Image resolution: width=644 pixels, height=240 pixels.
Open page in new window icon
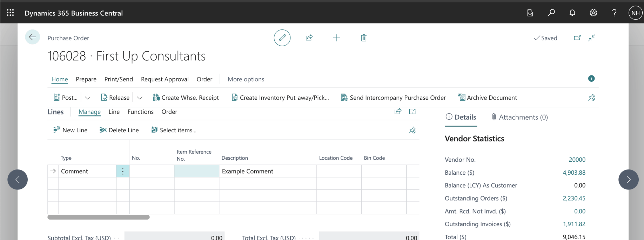click(577, 38)
